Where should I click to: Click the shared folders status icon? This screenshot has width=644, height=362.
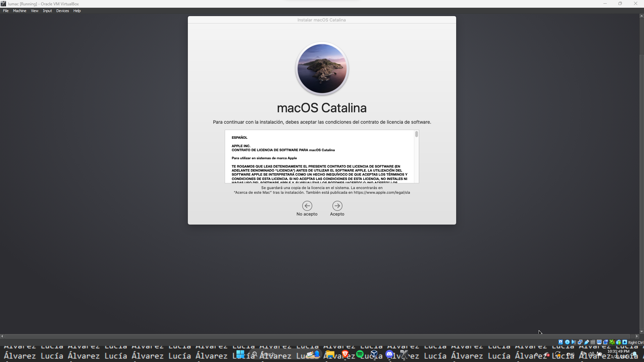pyautogui.click(x=593, y=342)
